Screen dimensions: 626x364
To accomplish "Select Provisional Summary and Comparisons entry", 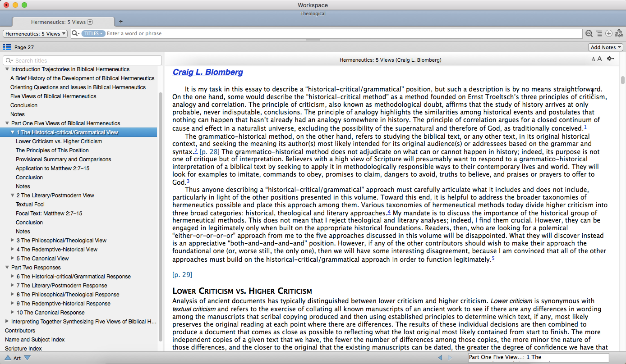I will tap(63, 159).
